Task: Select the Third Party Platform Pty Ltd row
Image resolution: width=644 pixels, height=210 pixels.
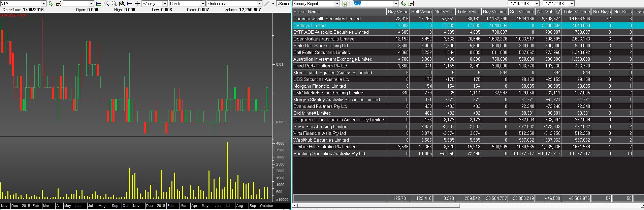Action: coord(468,66)
